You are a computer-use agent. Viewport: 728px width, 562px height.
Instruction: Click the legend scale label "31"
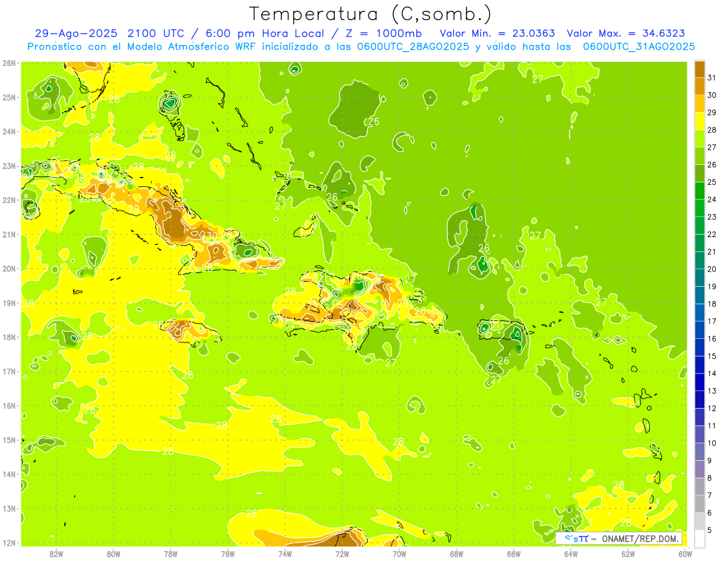coord(712,78)
